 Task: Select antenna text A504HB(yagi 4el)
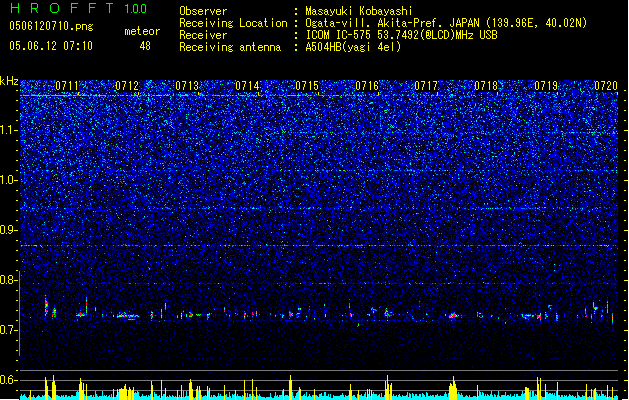pyautogui.click(x=353, y=47)
